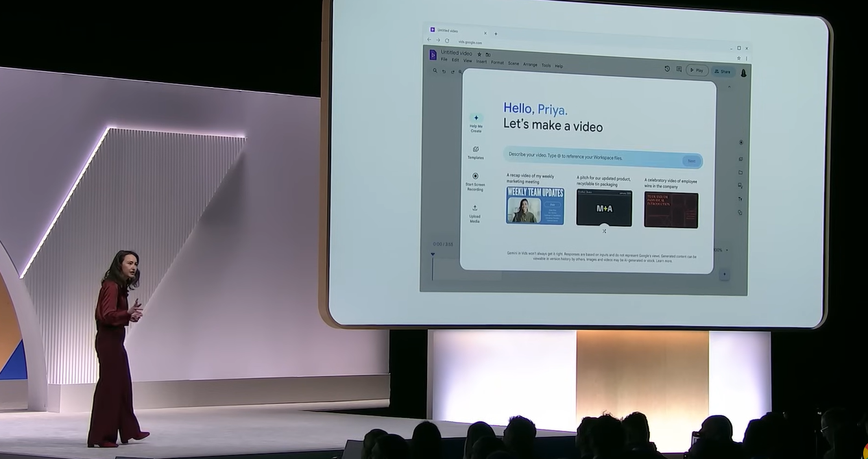This screenshot has height=459, width=868.
Task: Click move-to-folder icon beside title
Action: click(x=488, y=54)
